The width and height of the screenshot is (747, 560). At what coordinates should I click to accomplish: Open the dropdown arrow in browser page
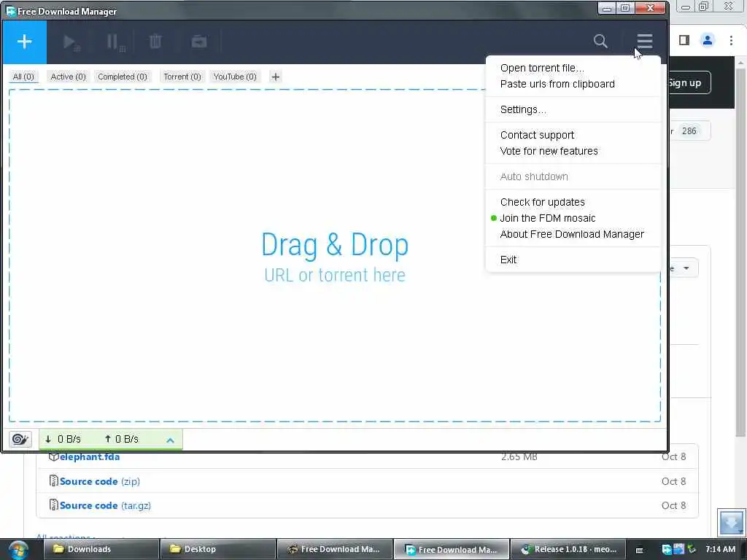point(686,268)
